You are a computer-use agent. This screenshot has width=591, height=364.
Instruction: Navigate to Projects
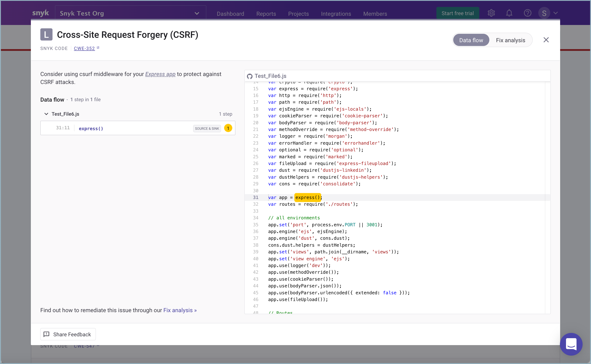tap(298, 14)
